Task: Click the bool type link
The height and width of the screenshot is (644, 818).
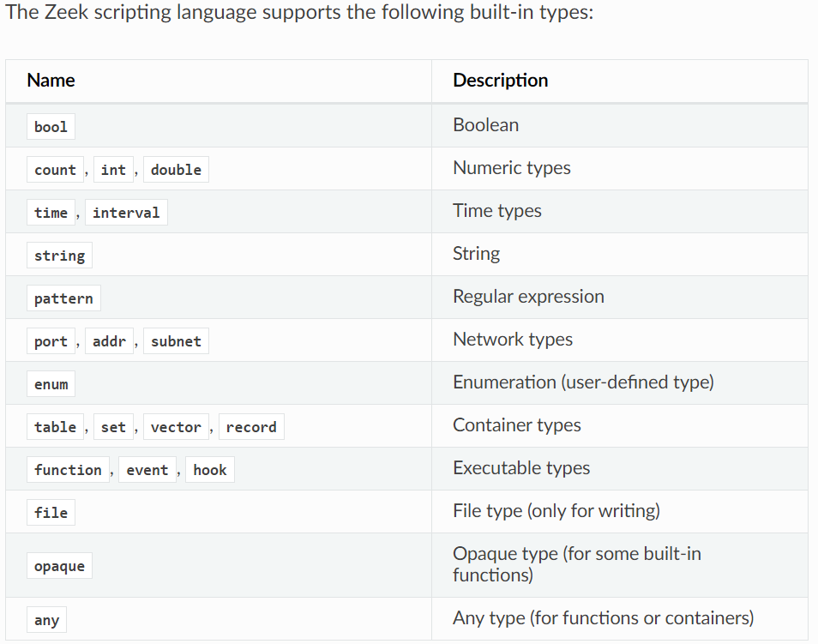Action: pos(51,127)
